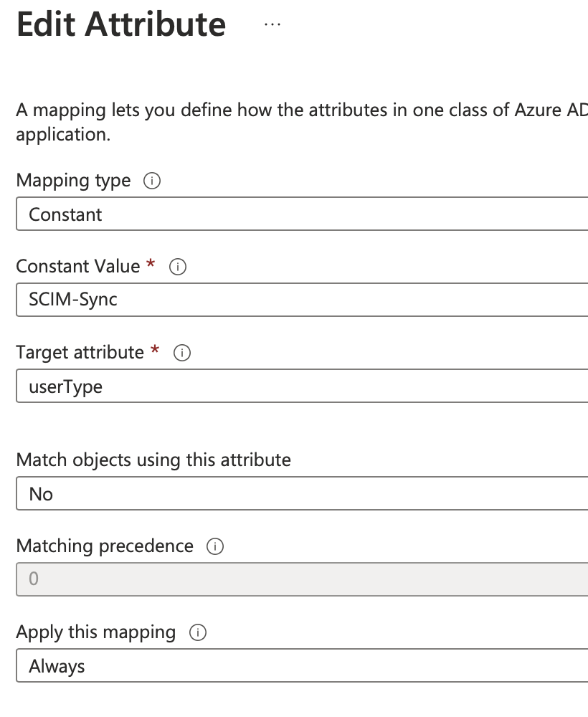This screenshot has height=717, width=588.
Task: Click the Edit Attribute page title
Action: click(121, 24)
